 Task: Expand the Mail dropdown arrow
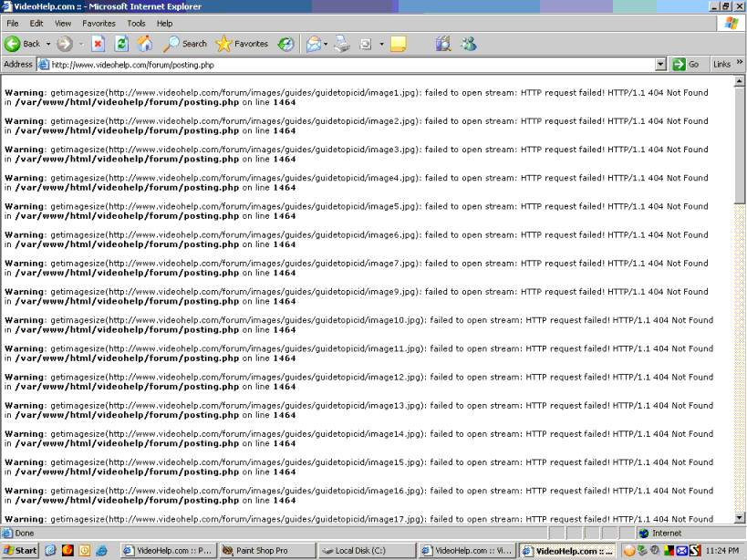point(326,45)
